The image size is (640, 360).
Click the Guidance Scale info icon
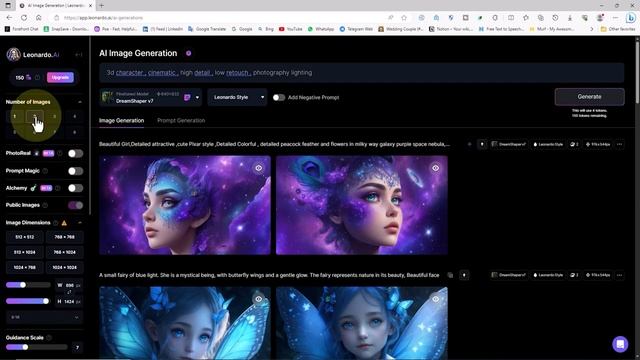[49, 338]
